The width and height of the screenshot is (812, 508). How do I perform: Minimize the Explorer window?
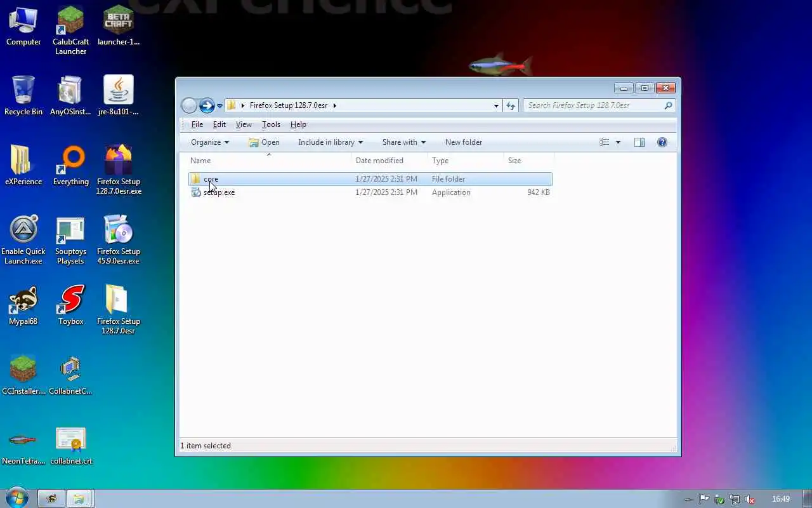tap(624, 88)
